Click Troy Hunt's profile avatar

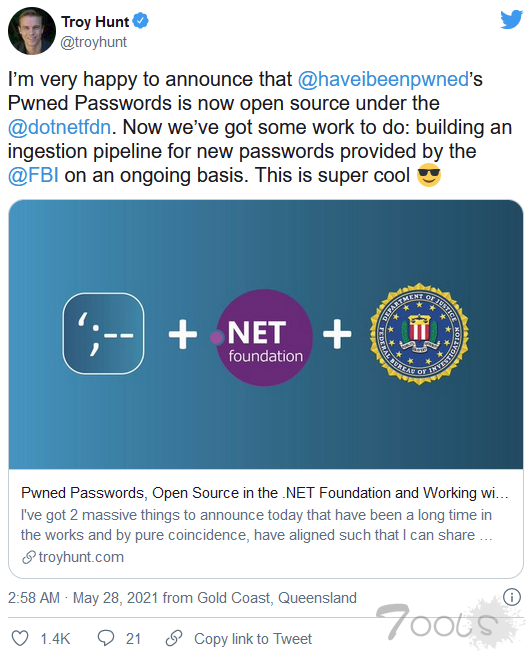[x=31, y=31]
